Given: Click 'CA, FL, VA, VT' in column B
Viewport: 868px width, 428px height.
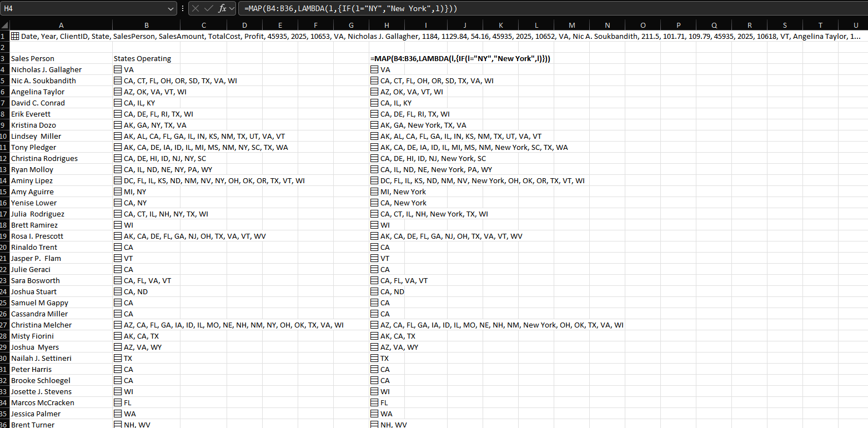Looking at the screenshot, I should tap(148, 280).
